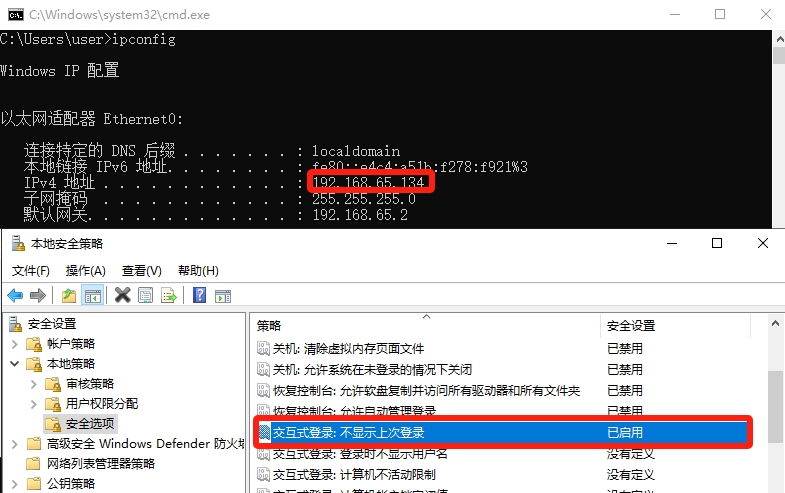The height and width of the screenshot is (493, 785).
Task: Click the 公钥策略 folder icon
Action: 34,483
